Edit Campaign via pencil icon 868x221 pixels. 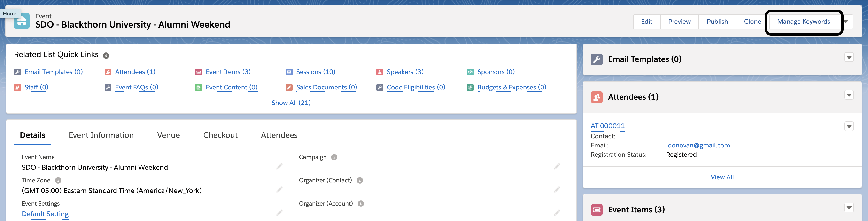(557, 167)
